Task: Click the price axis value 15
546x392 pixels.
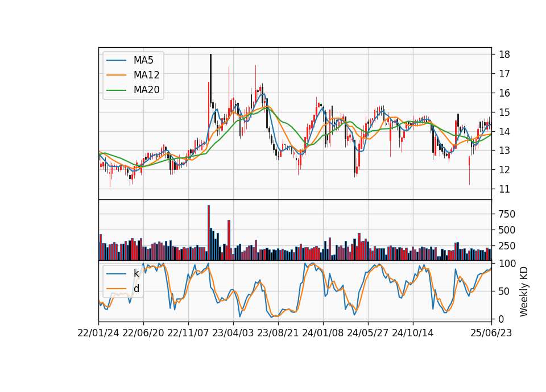Action: point(504,112)
